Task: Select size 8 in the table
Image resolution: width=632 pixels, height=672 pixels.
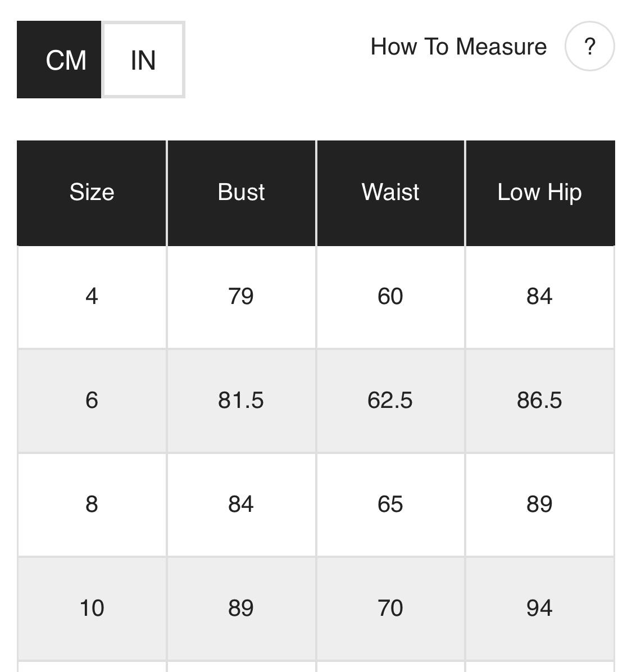Action: 92,504
